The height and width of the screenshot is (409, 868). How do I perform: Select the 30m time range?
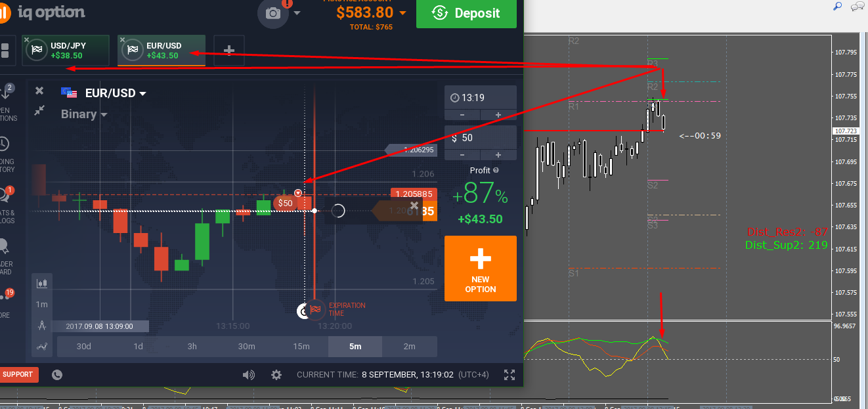point(247,347)
